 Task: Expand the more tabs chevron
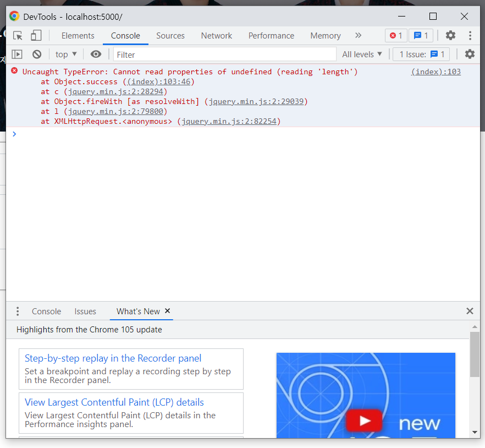coord(358,35)
